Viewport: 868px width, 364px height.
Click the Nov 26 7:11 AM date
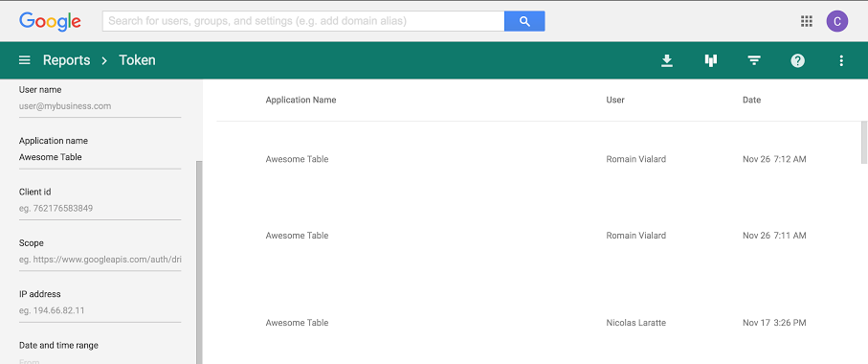click(774, 236)
